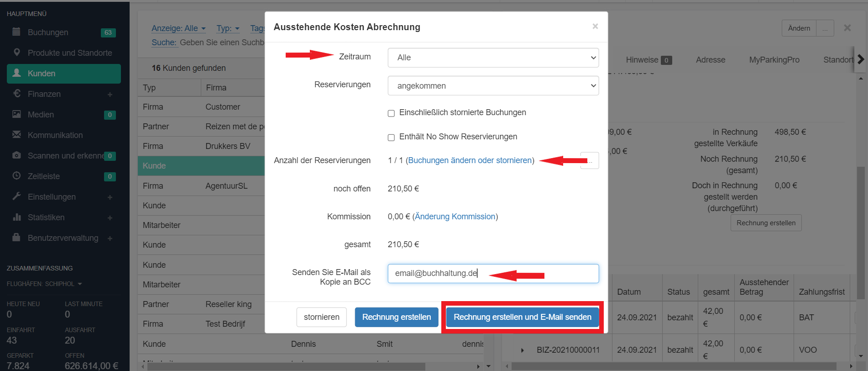Click the Einstellungen wrench icon
Viewport: 868px width, 371px height.
pyautogui.click(x=16, y=196)
